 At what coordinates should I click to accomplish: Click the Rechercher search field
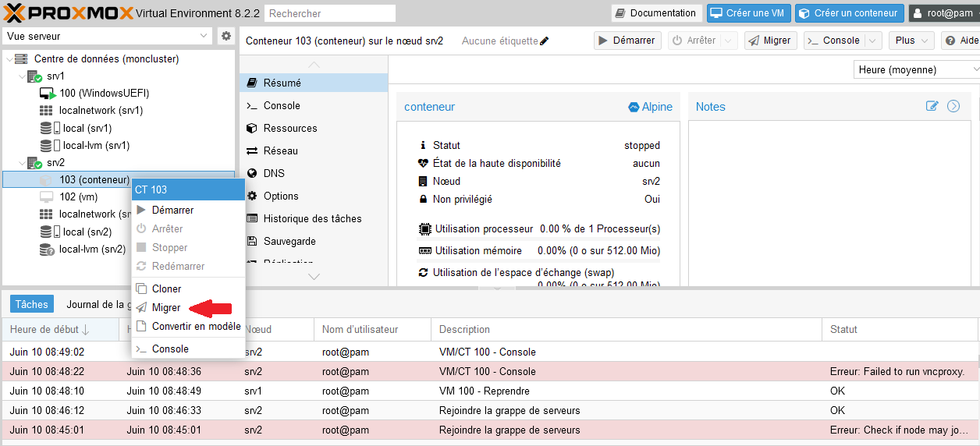pyautogui.click(x=329, y=13)
